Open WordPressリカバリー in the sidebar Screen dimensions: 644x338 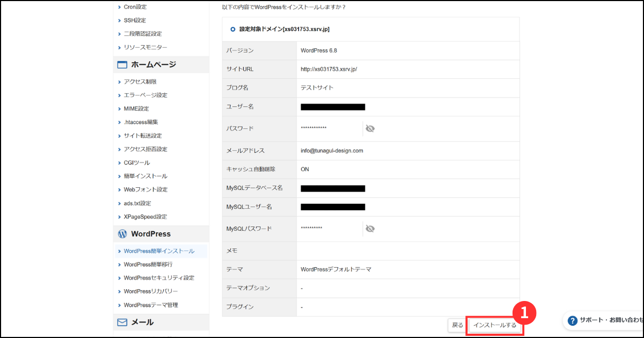151,291
